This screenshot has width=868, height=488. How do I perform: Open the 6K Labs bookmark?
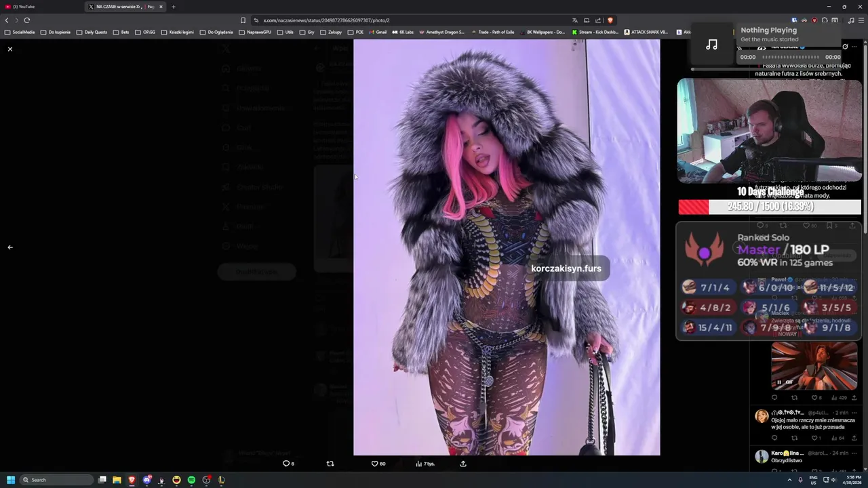403,32
